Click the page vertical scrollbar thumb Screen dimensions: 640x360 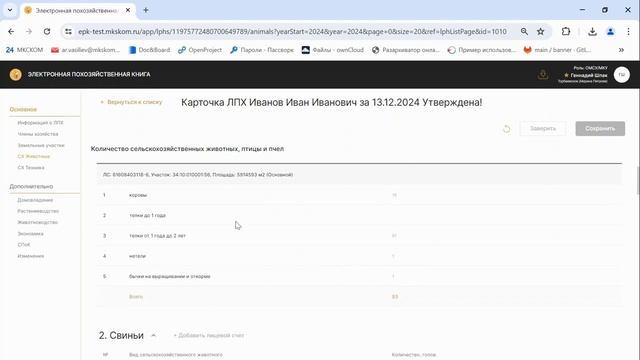(638, 180)
